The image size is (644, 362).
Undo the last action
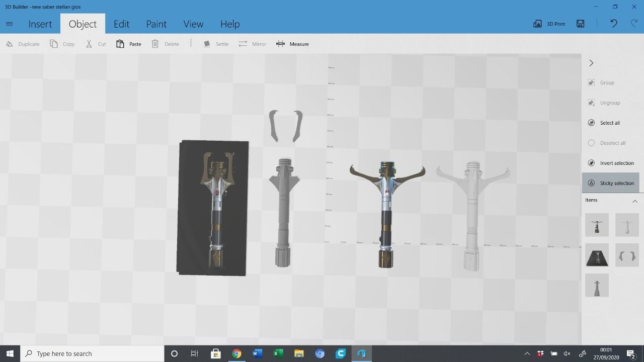(614, 24)
